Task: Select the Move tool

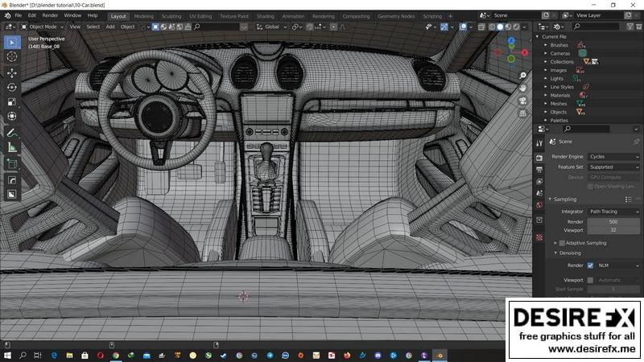Action: pyautogui.click(x=12, y=73)
